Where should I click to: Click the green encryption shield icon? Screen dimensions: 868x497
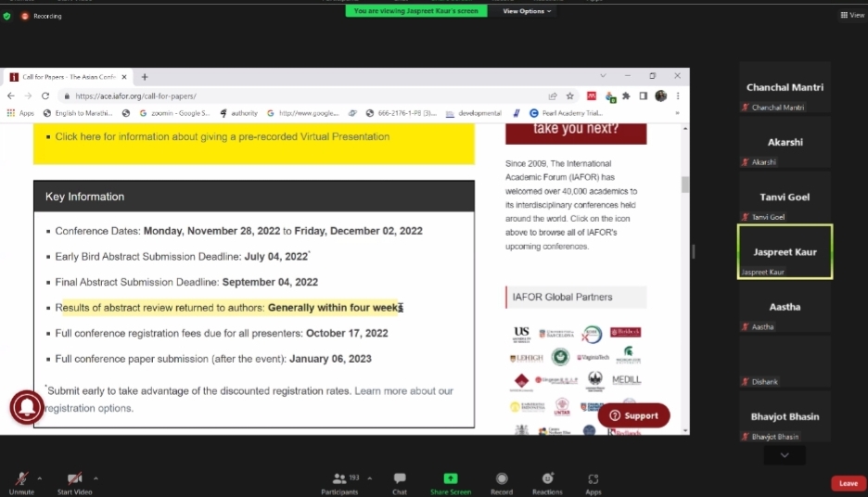tap(7, 16)
